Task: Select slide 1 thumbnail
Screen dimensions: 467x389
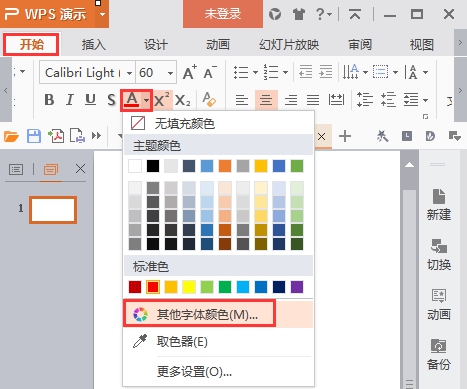Action: [53, 210]
